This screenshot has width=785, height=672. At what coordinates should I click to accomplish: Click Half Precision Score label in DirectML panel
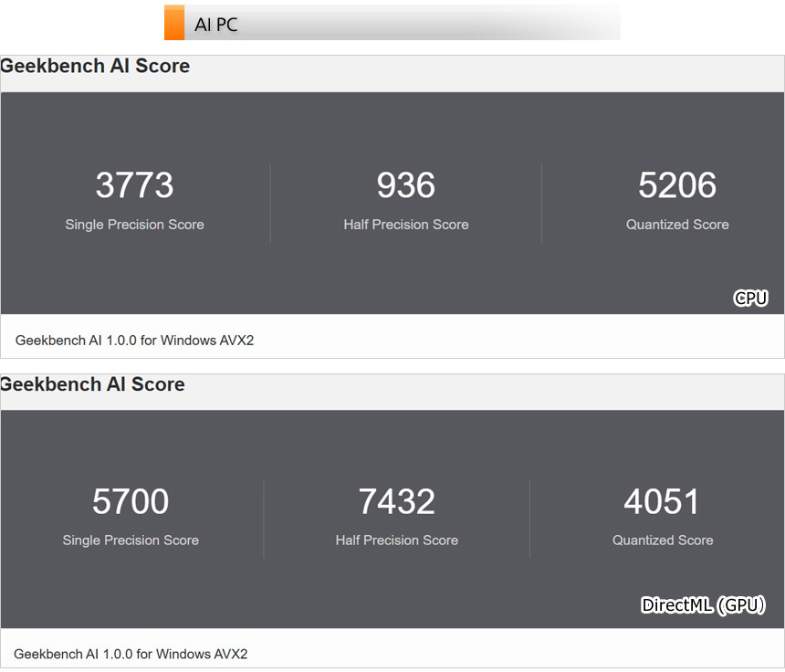click(x=396, y=541)
